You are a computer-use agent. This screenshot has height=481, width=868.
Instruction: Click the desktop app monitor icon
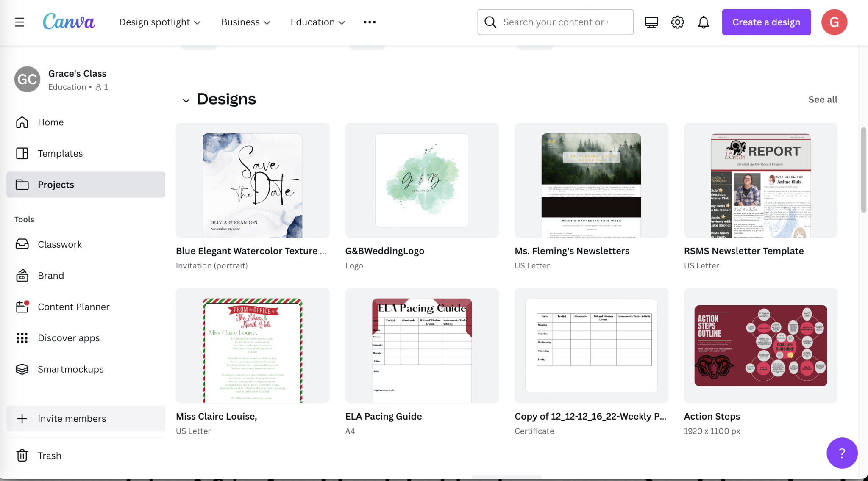coord(651,22)
